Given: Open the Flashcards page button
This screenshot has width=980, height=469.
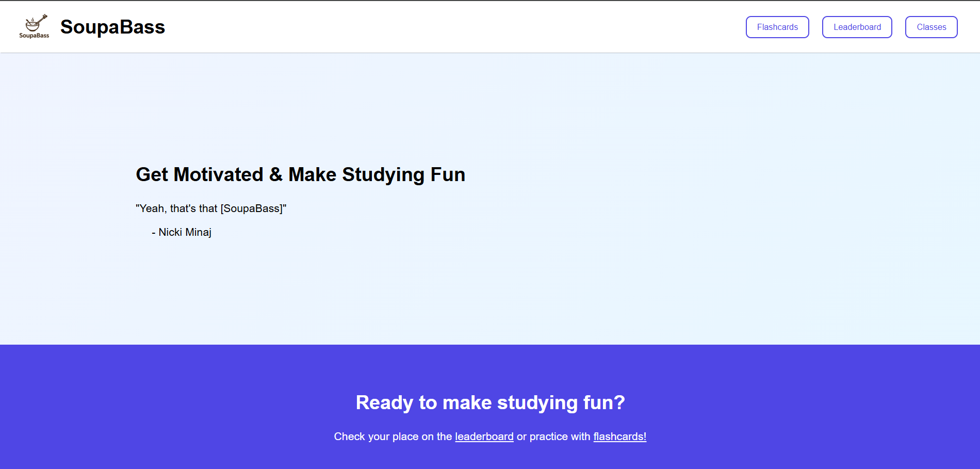Looking at the screenshot, I should coord(777,27).
